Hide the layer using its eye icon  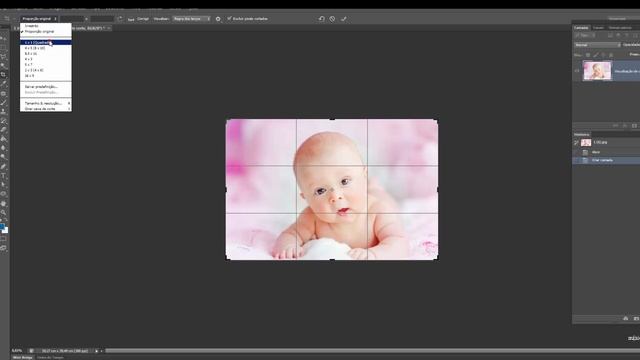point(577,71)
